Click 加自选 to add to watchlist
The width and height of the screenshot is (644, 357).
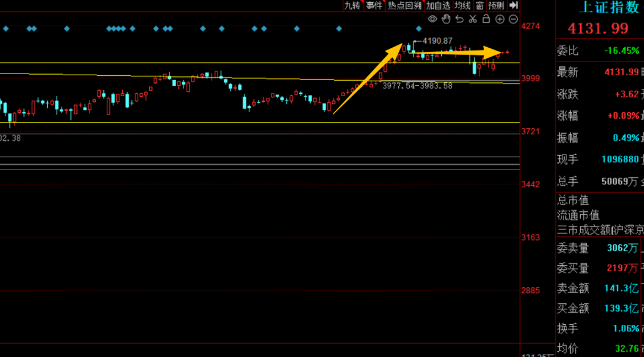[x=438, y=5]
